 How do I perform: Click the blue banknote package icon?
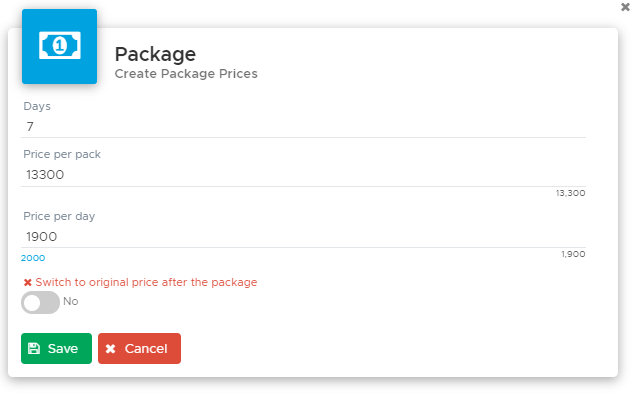click(60, 46)
